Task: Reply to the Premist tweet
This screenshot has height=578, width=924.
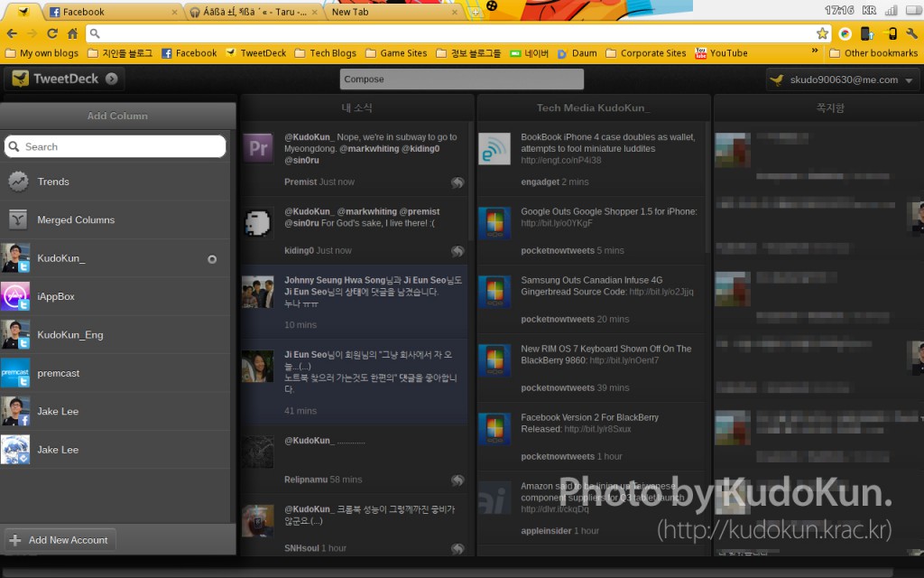Action: [x=457, y=182]
